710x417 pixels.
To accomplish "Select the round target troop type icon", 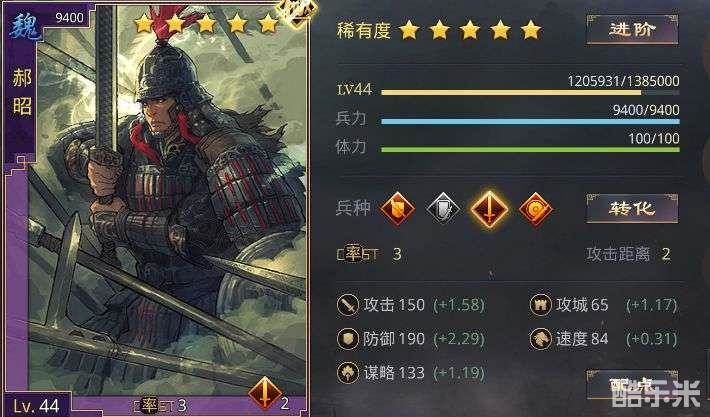I will point(536,209).
